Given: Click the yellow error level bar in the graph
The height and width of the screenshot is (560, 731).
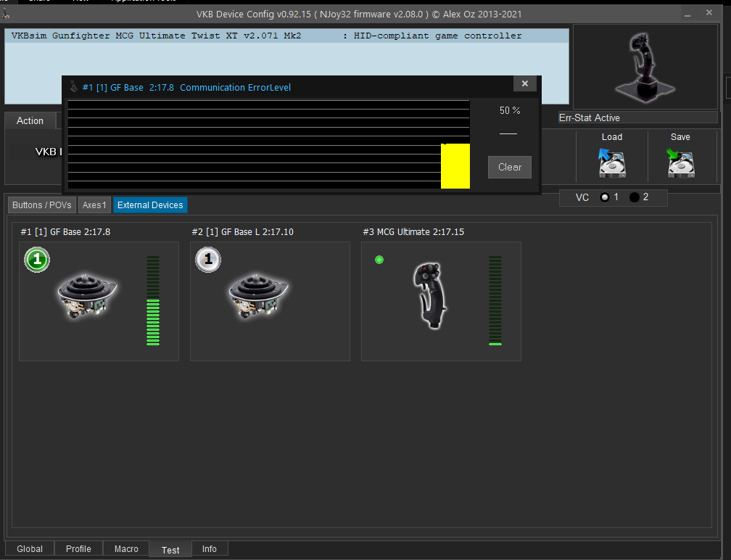Looking at the screenshot, I should [x=455, y=166].
